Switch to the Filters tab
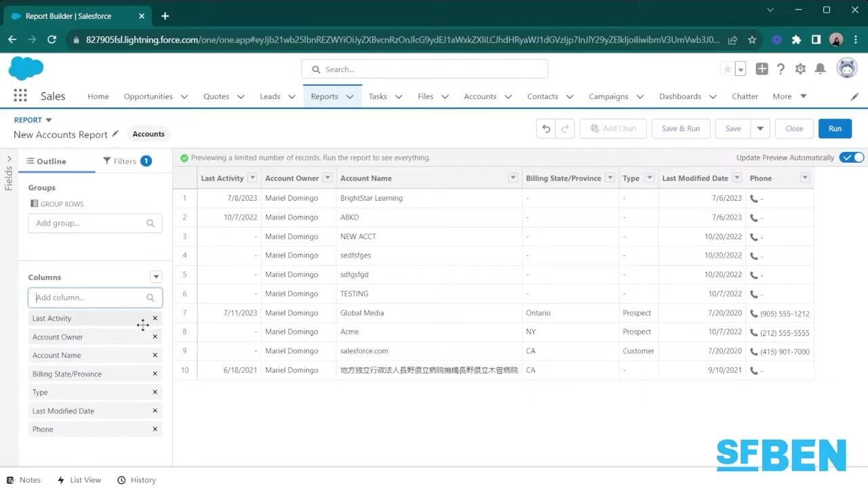 tap(127, 161)
